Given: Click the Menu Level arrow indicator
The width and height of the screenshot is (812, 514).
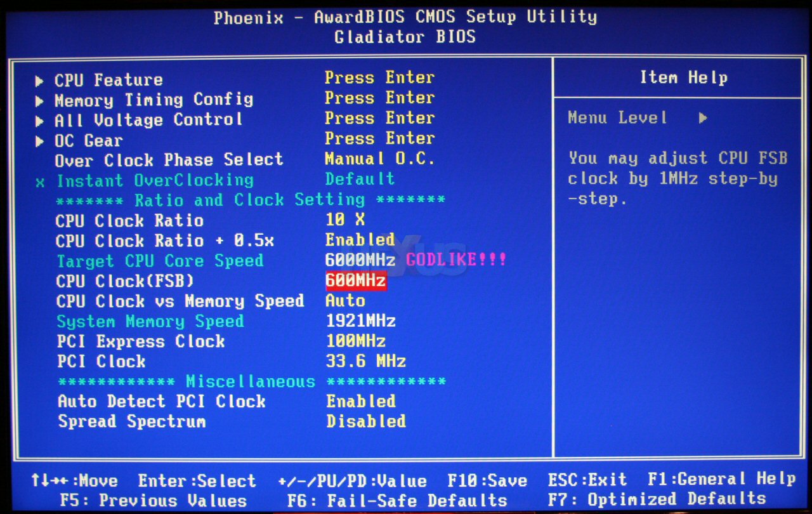Looking at the screenshot, I should pos(703,119).
